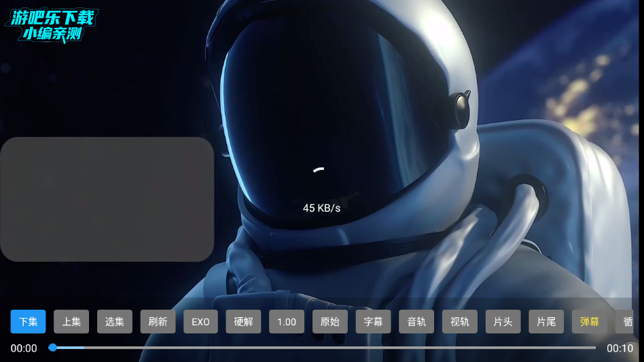Go to the previous episode with 上集
The width and height of the screenshot is (644, 362).
(71, 321)
